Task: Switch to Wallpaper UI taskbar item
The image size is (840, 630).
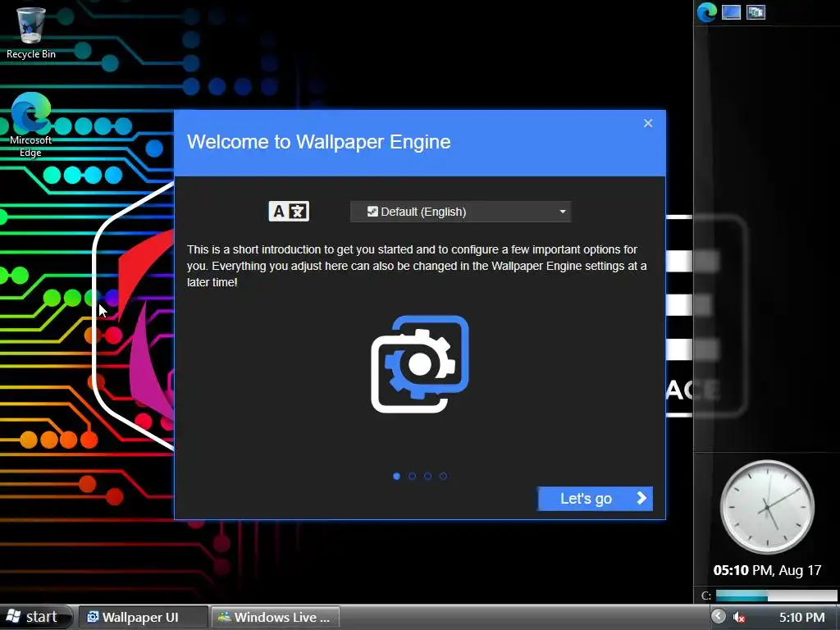Action: (x=143, y=617)
